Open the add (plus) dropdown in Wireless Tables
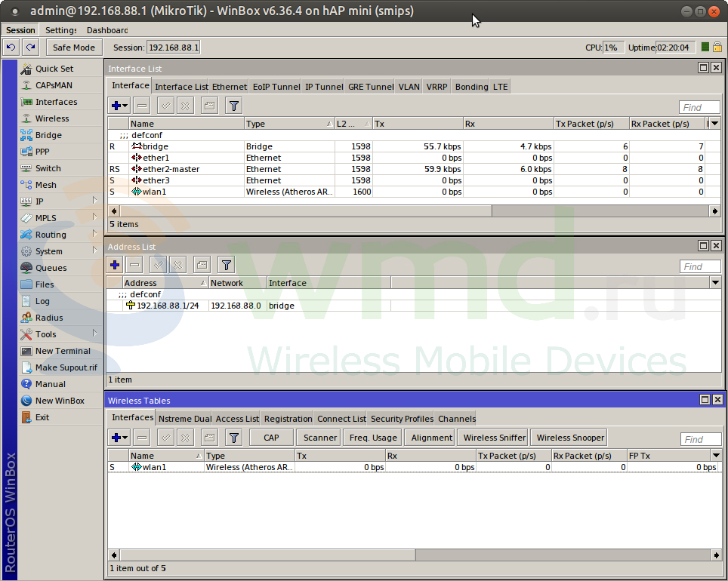This screenshot has width=728, height=581. (120, 438)
